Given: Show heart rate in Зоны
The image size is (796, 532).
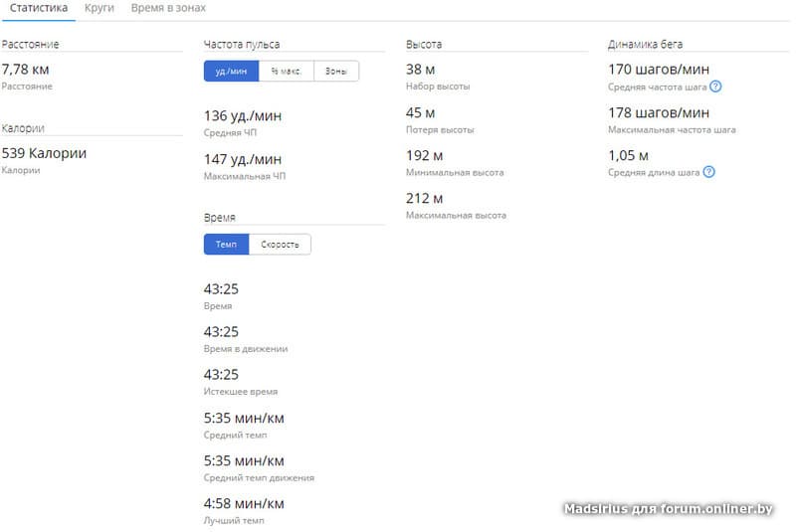Looking at the screenshot, I should [x=336, y=71].
